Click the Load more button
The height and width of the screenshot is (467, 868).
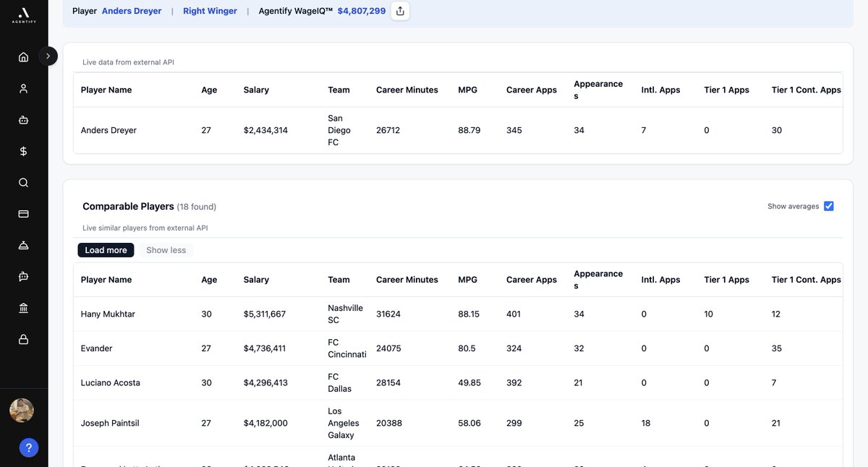106,249
